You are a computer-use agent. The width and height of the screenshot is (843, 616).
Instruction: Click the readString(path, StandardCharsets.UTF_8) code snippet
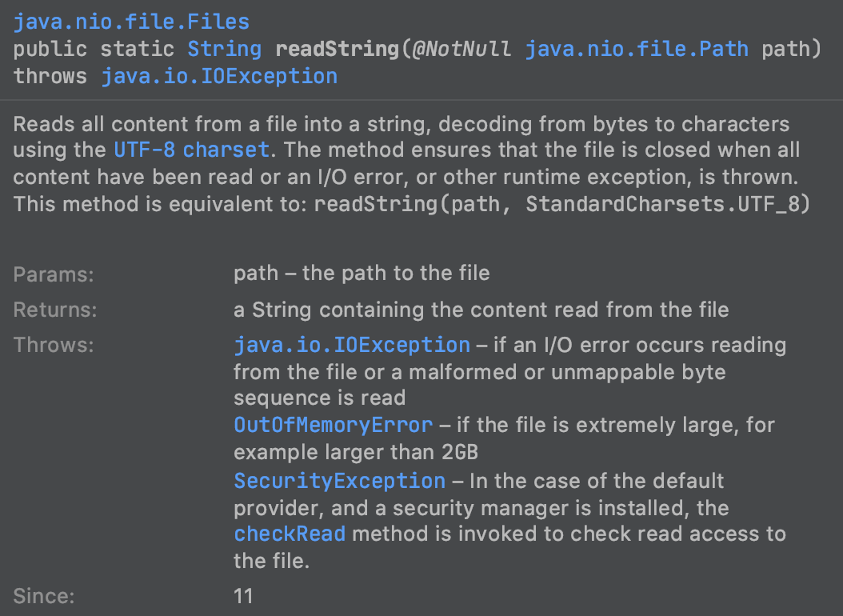coord(561,204)
